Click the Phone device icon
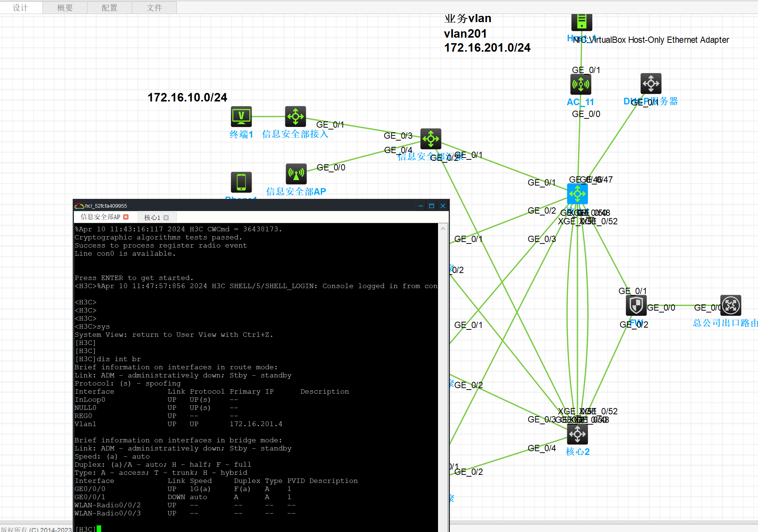758x532 pixels. pyautogui.click(x=241, y=182)
